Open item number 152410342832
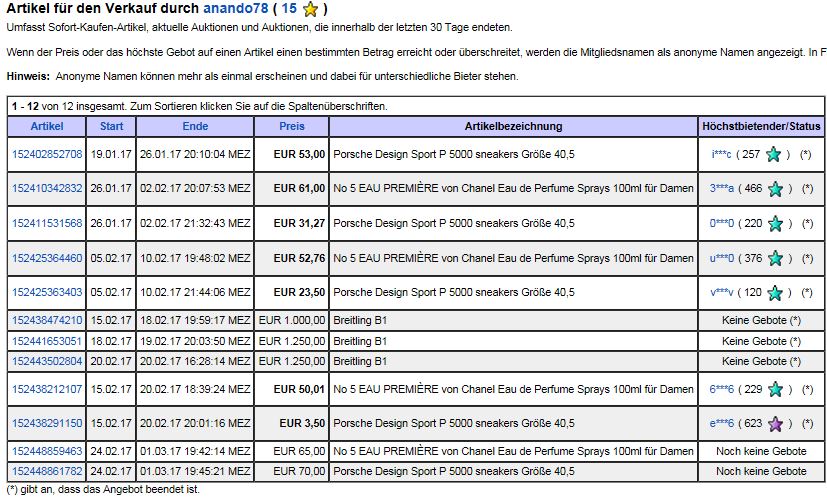The image size is (827, 503). click(47, 188)
